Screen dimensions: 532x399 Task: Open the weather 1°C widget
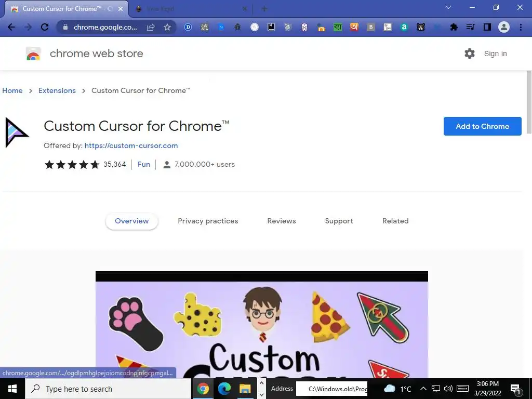[x=397, y=389]
